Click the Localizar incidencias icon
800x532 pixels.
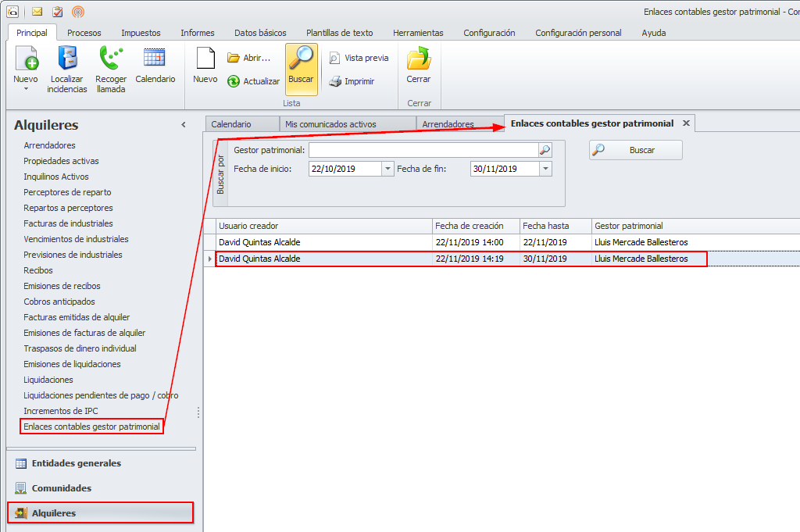pyautogui.click(x=67, y=59)
